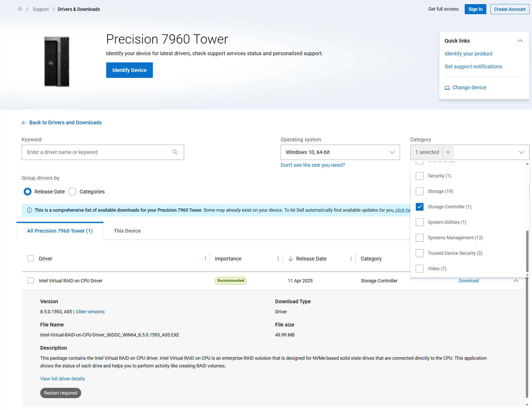Screen dimensions: 532x410
Task: Click the info icon in the notice banner
Action: click(x=29, y=210)
